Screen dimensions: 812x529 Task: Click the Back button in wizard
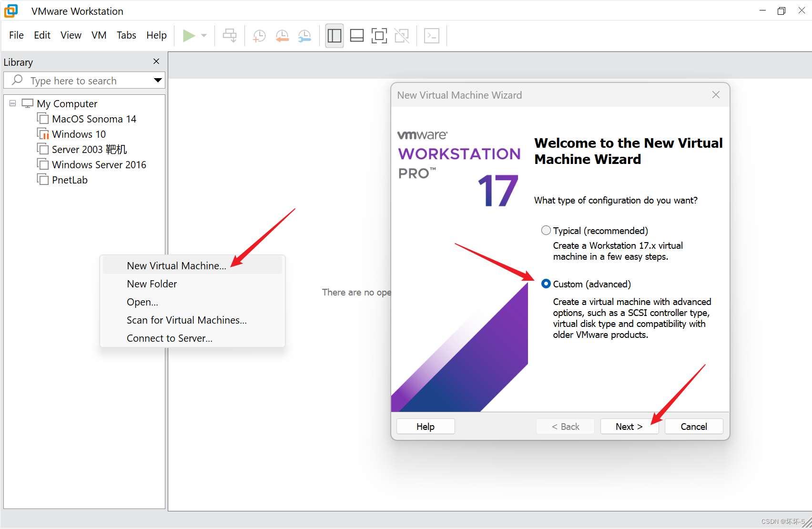pyautogui.click(x=566, y=427)
